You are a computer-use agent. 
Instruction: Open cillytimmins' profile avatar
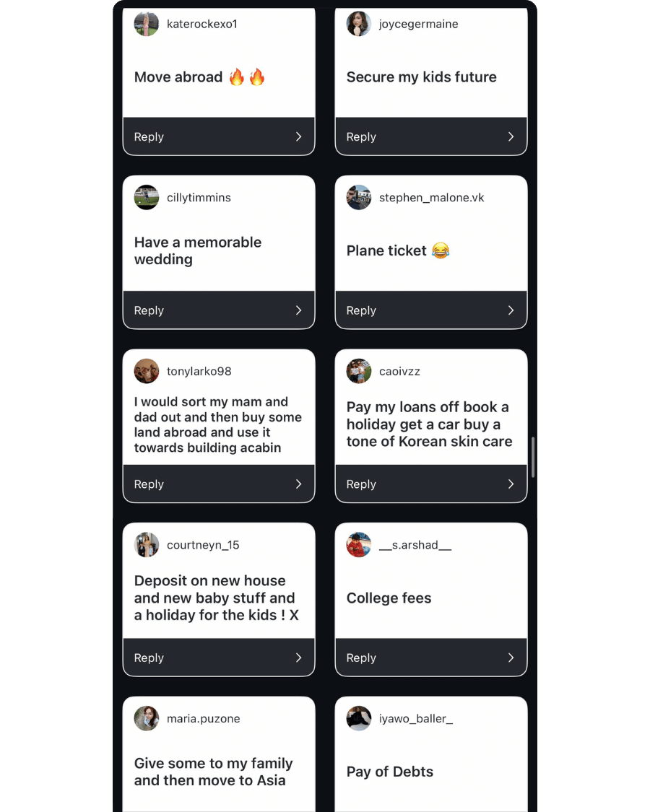click(147, 198)
